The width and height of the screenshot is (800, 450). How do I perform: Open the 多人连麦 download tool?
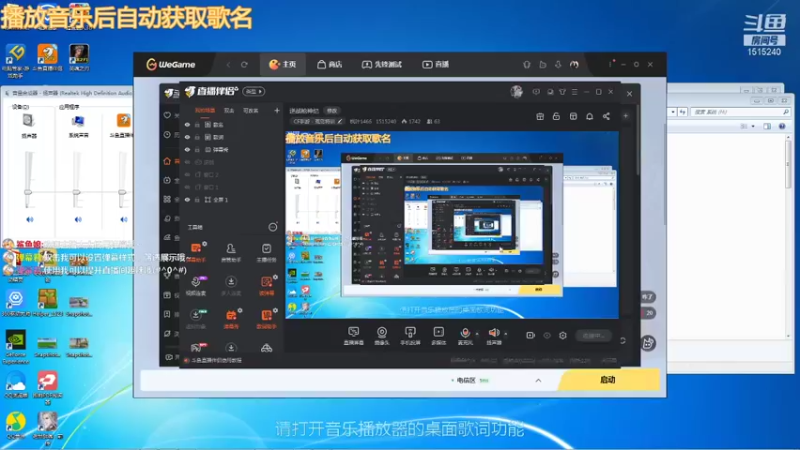click(x=231, y=286)
